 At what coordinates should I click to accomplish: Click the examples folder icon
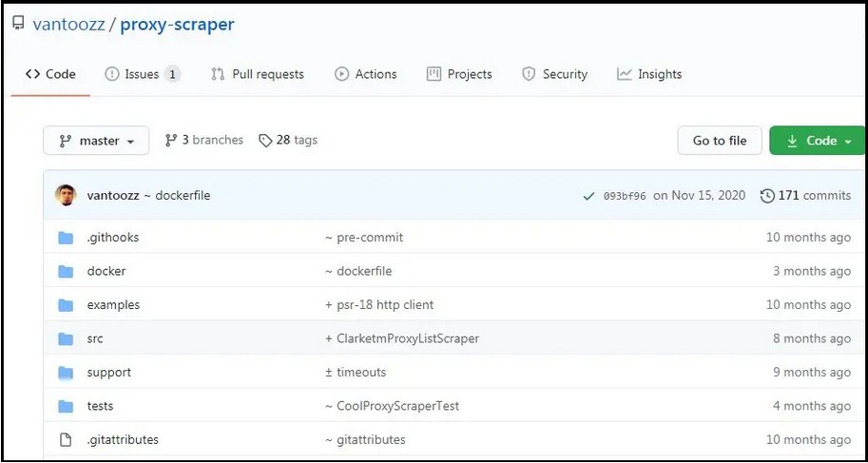(66, 306)
